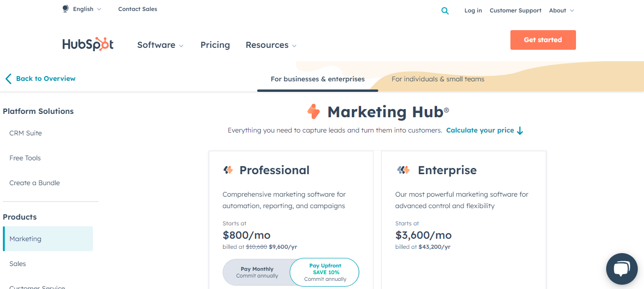Open the chat widget bubble

pos(621,269)
